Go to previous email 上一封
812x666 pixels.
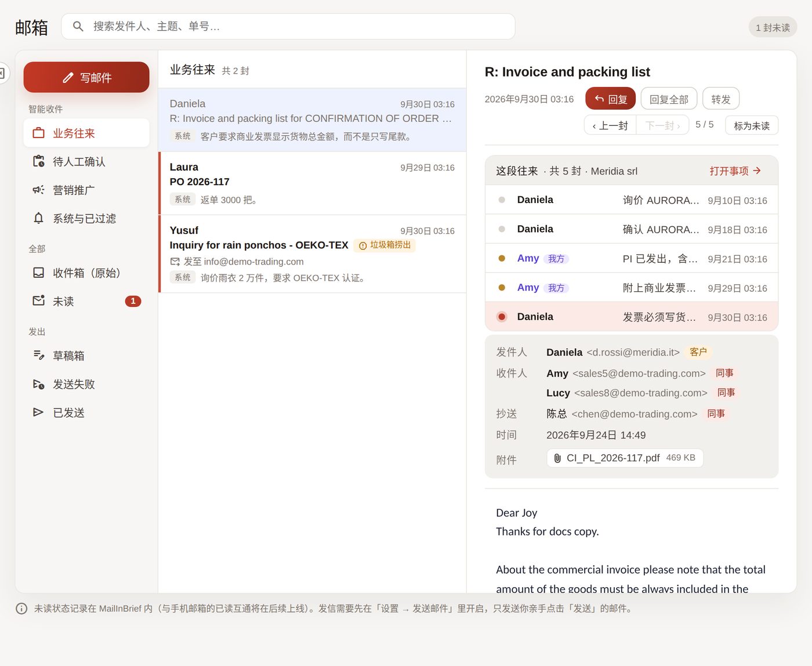pyautogui.click(x=610, y=125)
